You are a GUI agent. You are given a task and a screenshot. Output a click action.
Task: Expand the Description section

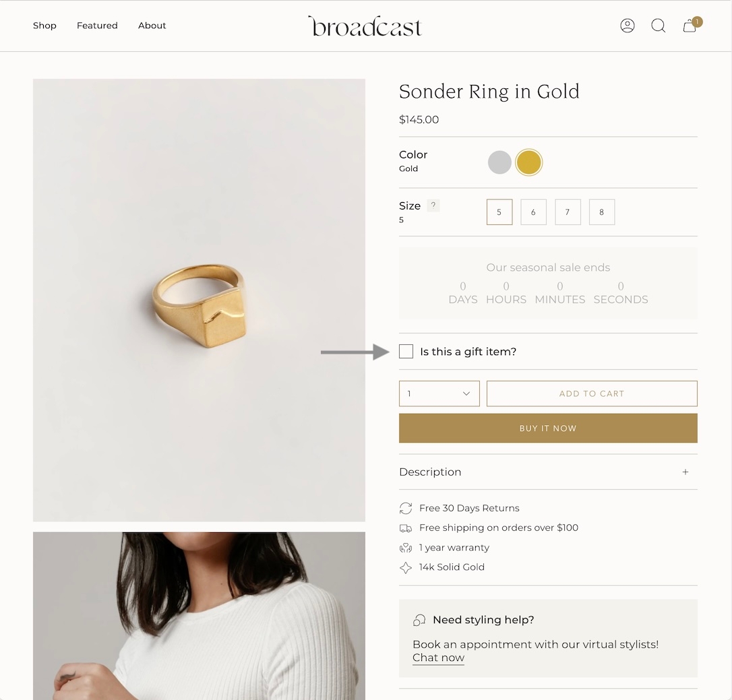685,472
